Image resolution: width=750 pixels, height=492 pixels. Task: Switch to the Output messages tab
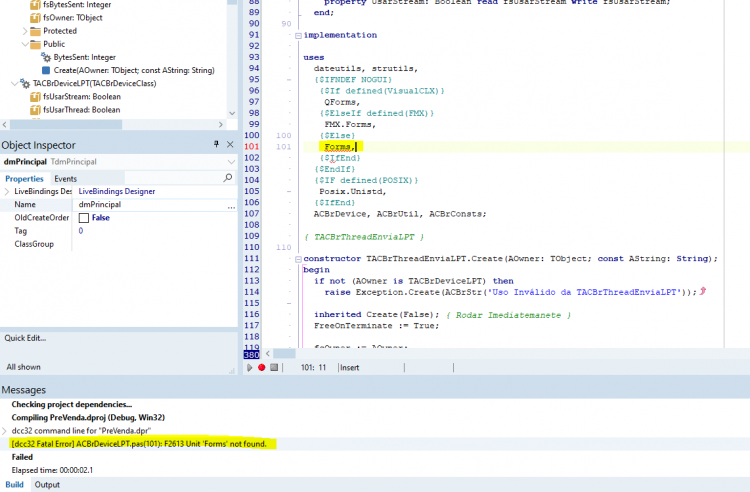tap(47, 485)
